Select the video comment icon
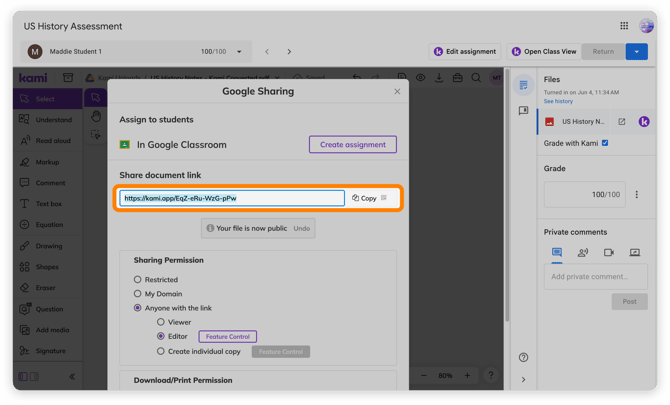Viewport: 670px width, 405px height. (x=608, y=252)
